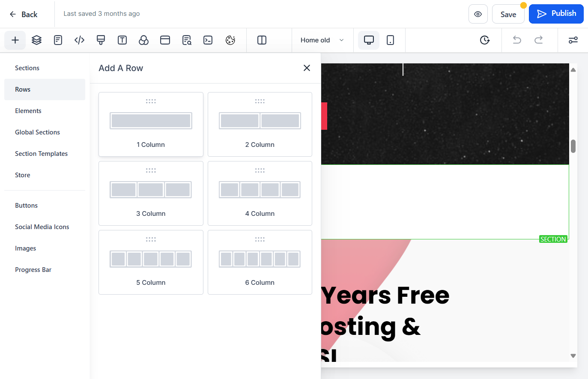Click the redo arrow

click(538, 40)
